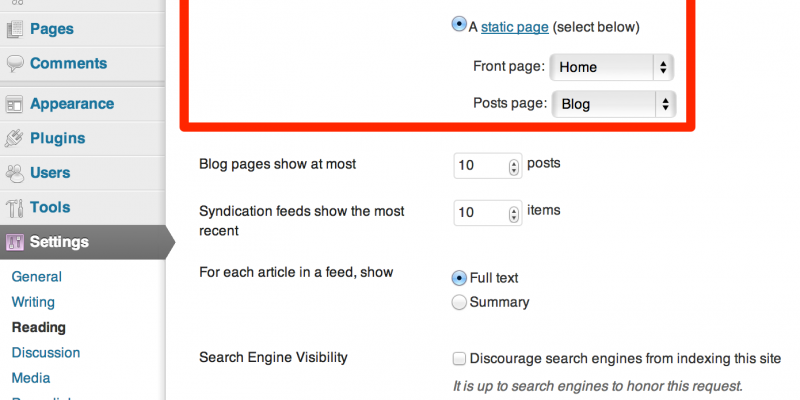The image size is (800, 400).
Task: Select the Summary feed option
Action: tap(459, 302)
